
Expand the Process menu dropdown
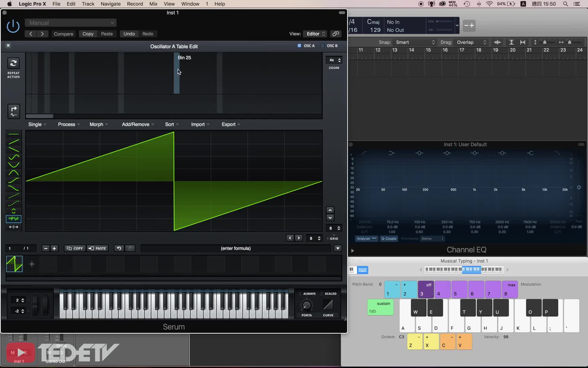pyautogui.click(x=69, y=124)
